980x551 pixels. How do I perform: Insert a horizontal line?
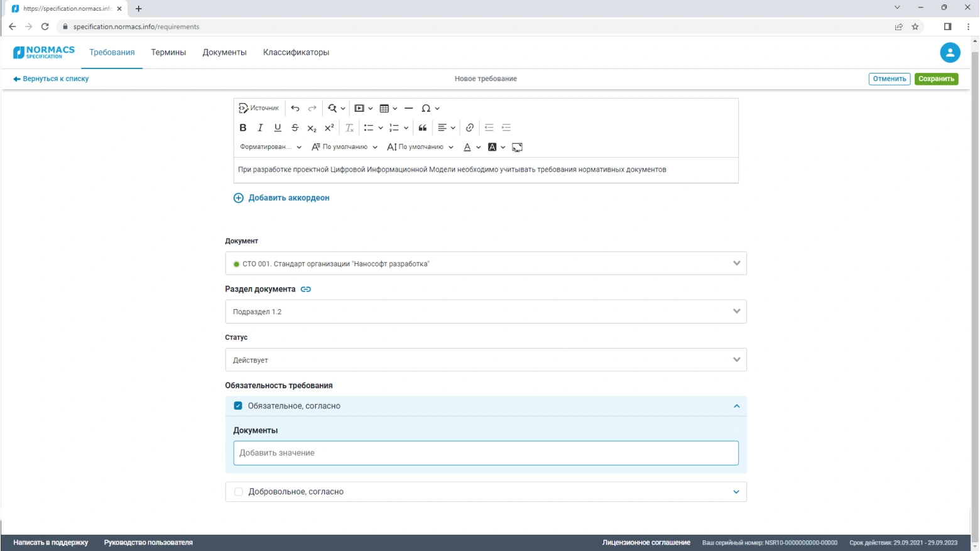pos(408,108)
